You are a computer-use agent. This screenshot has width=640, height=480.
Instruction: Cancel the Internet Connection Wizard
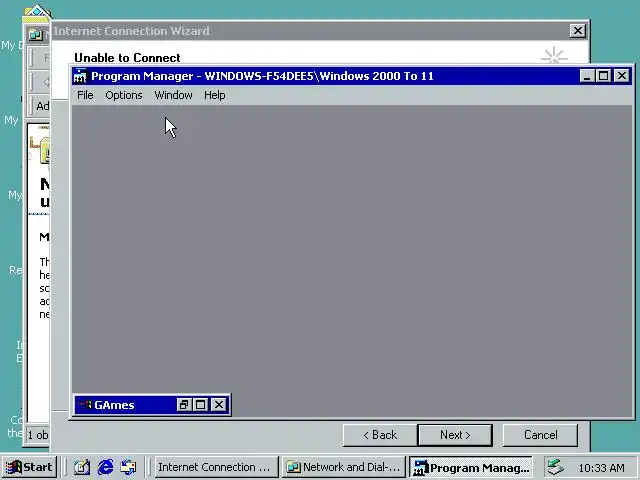(x=540, y=435)
